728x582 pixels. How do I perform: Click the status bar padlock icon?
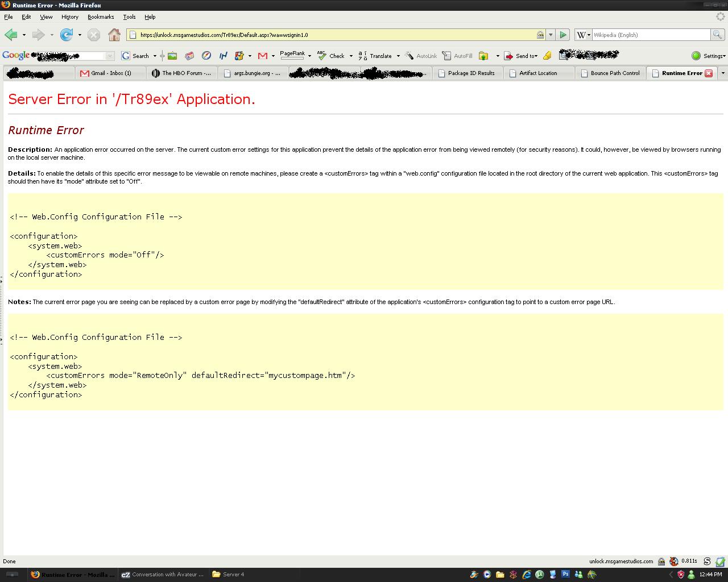pos(661,562)
